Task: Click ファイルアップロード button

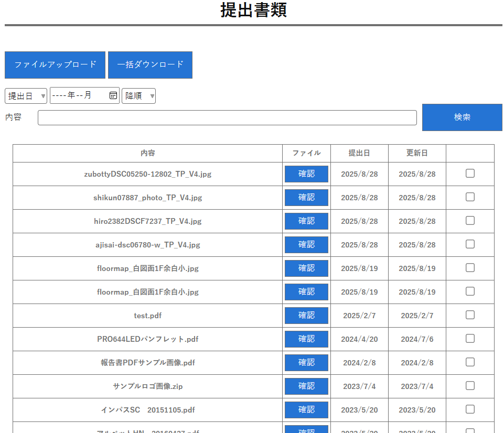Action: click(55, 65)
